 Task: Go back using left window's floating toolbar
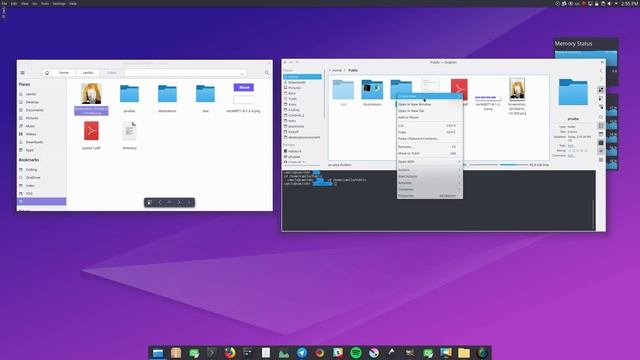tap(160, 202)
